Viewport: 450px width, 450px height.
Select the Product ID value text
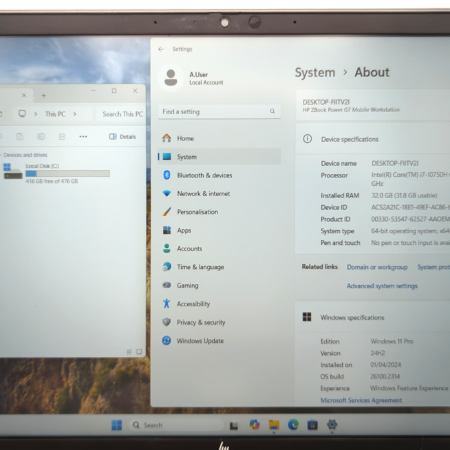(x=410, y=219)
